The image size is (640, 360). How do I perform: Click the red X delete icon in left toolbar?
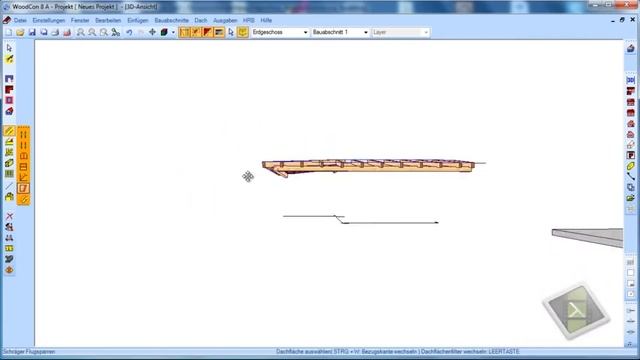(x=9, y=216)
